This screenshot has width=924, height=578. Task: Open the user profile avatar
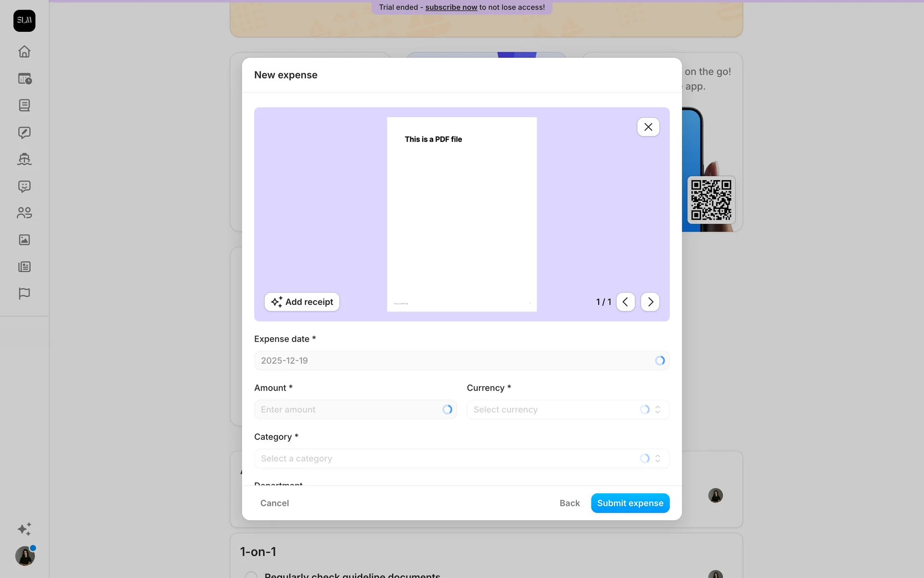point(25,556)
